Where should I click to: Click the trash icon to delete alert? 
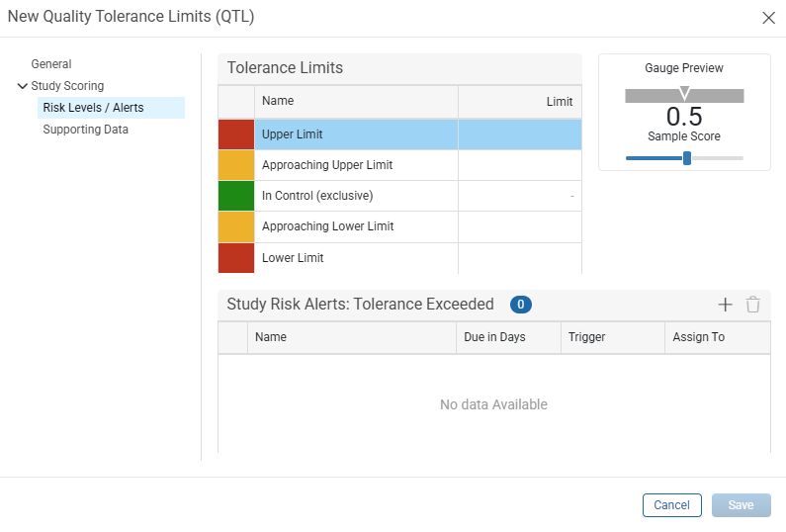click(x=753, y=305)
